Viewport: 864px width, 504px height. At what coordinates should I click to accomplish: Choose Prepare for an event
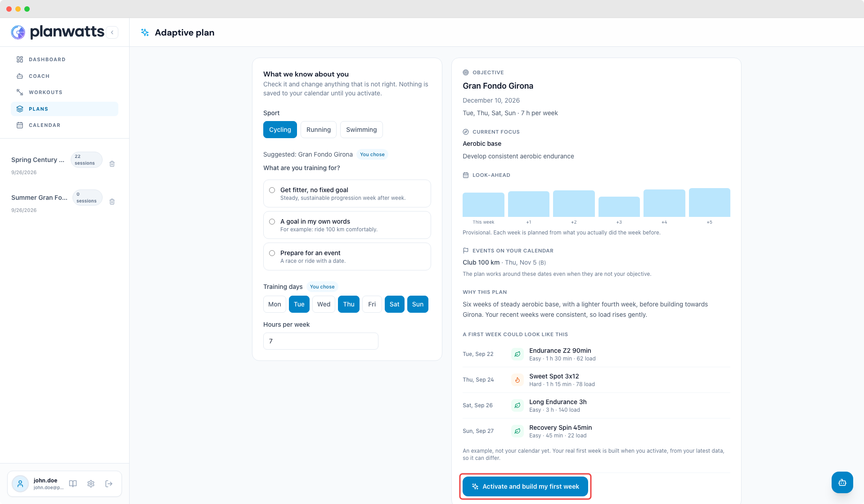coord(347,256)
